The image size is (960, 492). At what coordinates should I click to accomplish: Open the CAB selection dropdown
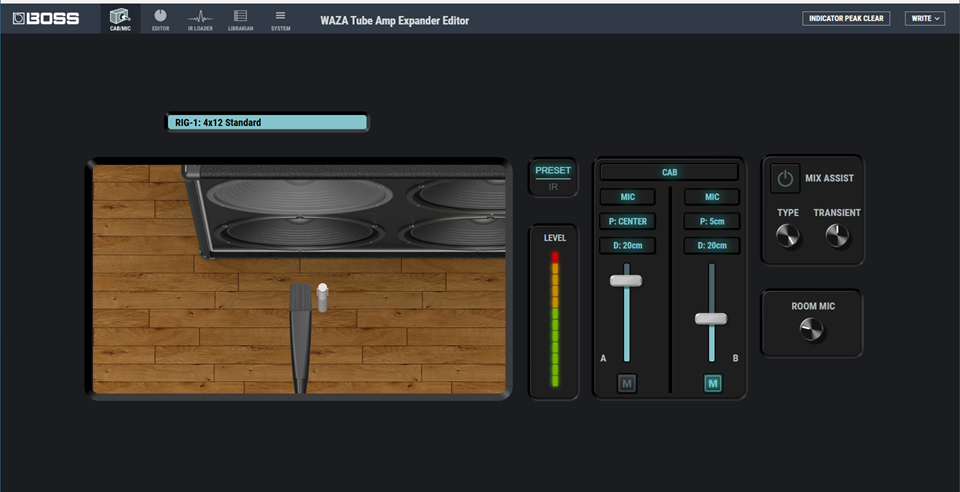(669, 173)
